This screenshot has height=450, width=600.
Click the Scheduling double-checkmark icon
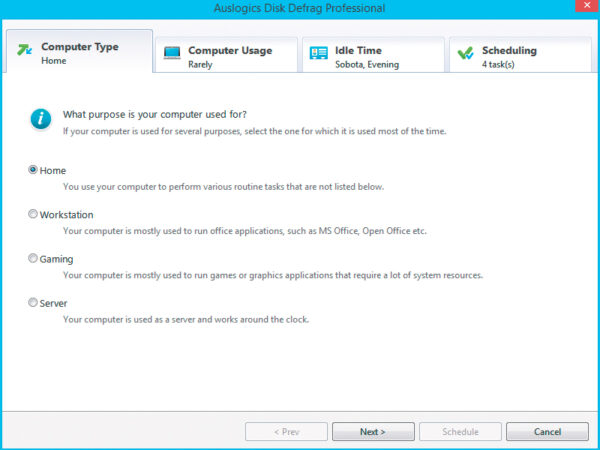coord(465,53)
